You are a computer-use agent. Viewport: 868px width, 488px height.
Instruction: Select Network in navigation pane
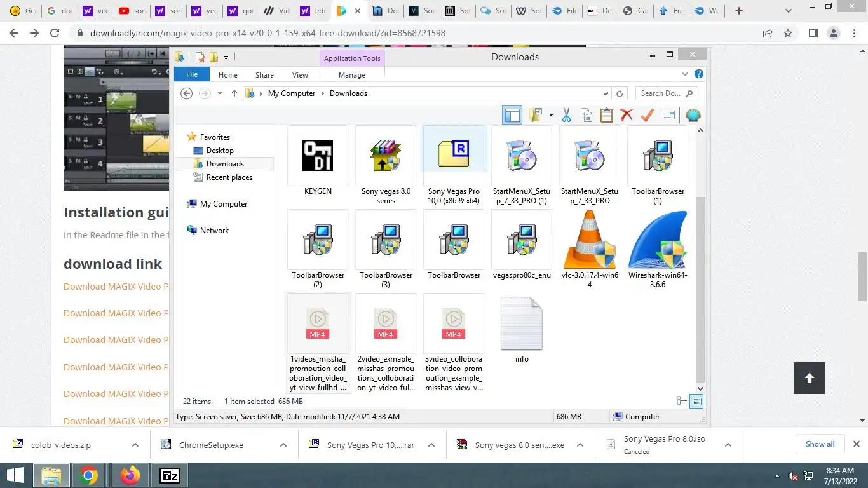[x=214, y=231]
